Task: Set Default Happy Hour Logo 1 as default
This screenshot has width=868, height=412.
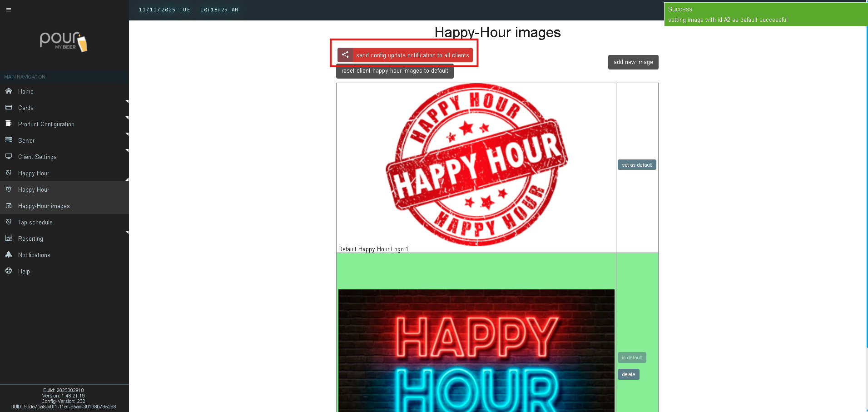Action: tap(636, 165)
